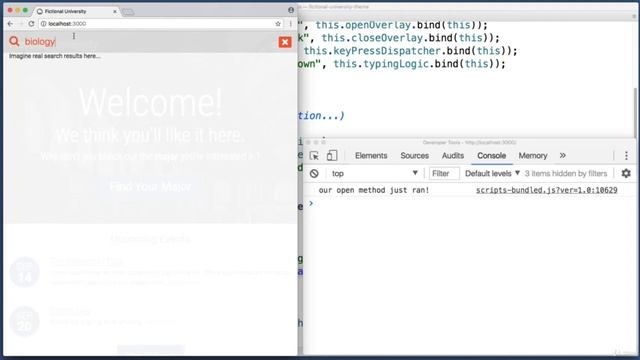Image resolution: width=640 pixels, height=360 pixels.
Task: Click the Find Your Major button
Action: [150, 187]
